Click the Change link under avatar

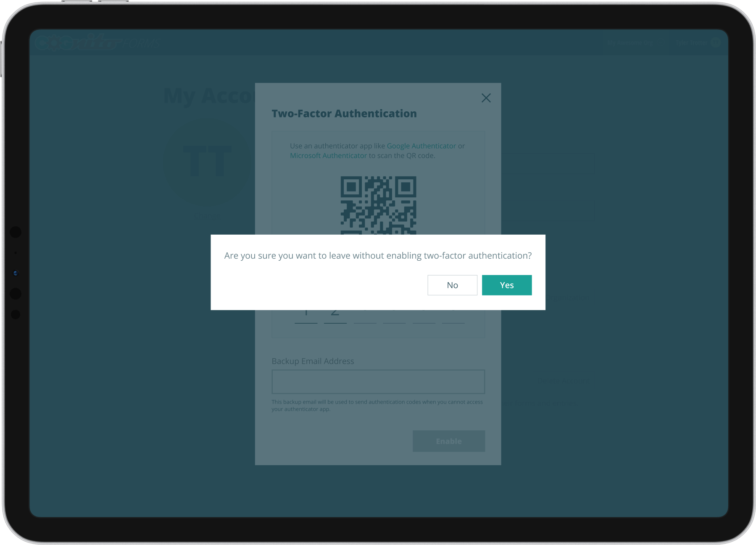(x=208, y=216)
